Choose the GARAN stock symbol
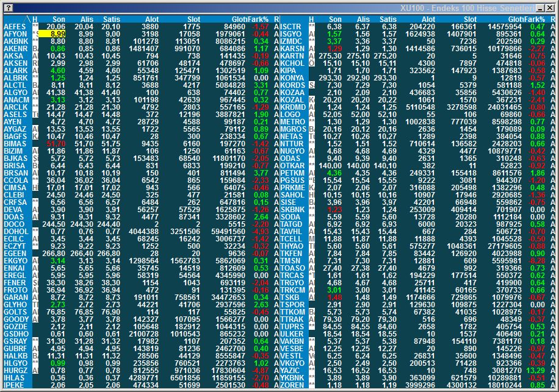This screenshot has width=559, height=392. coord(16,298)
